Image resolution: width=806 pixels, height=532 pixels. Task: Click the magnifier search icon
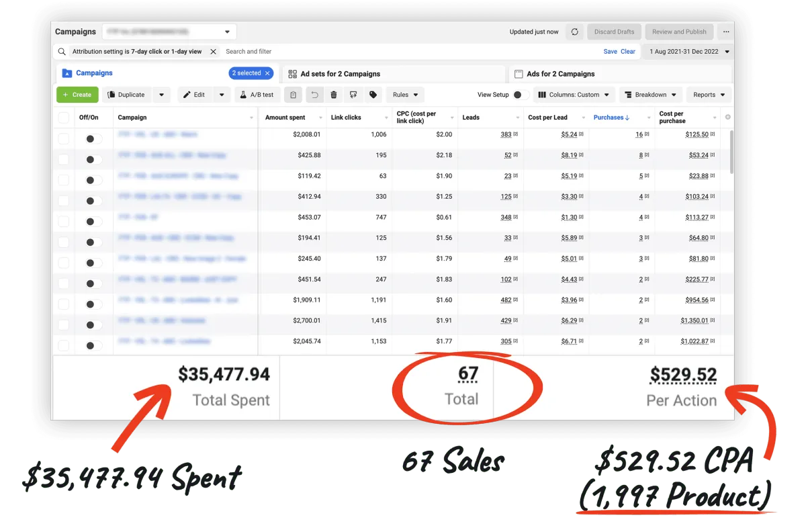pos(62,52)
